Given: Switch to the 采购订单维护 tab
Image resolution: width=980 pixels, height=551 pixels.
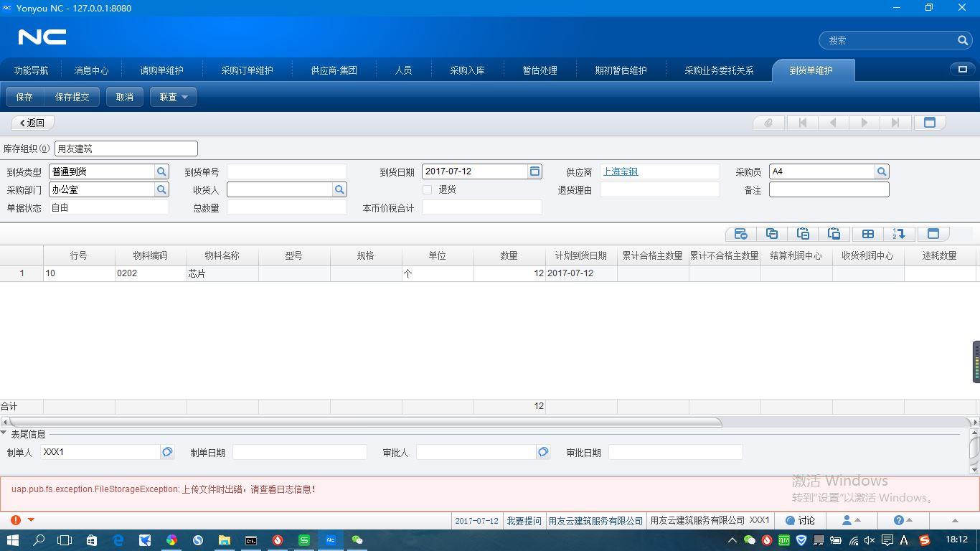Looking at the screenshot, I should (247, 70).
